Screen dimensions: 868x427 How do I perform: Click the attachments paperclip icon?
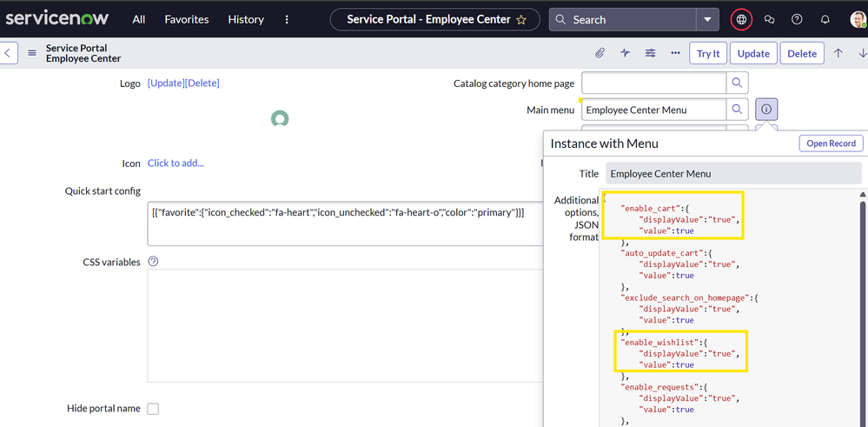[600, 53]
